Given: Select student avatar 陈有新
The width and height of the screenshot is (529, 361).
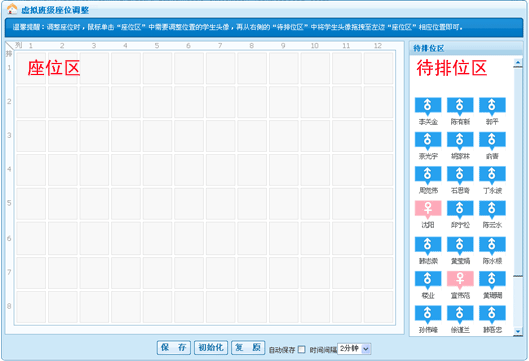Looking at the screenshot, I should pyautogui.click(x=460, y=106).
